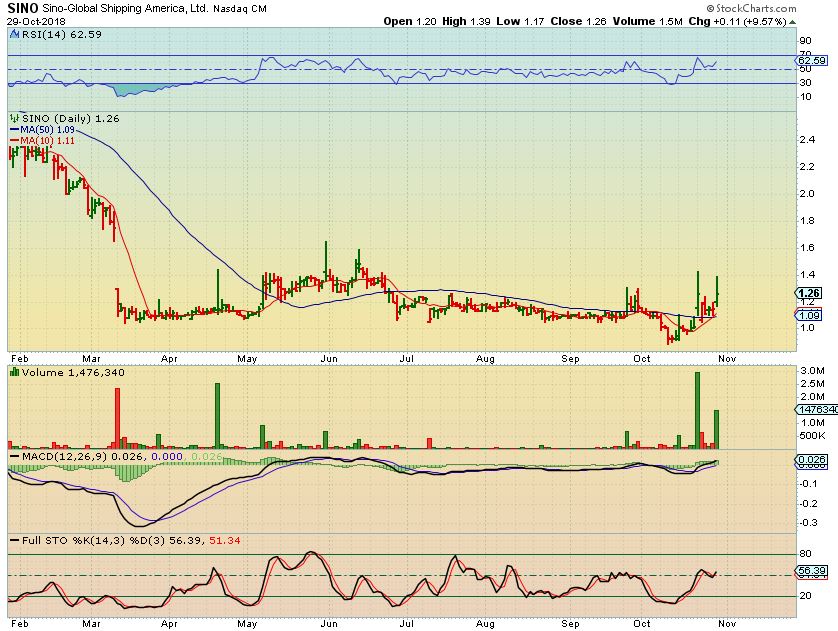Click the 1.26 last-price tag on the price axis
838x631 pixels.
click(x=809, y=293)
